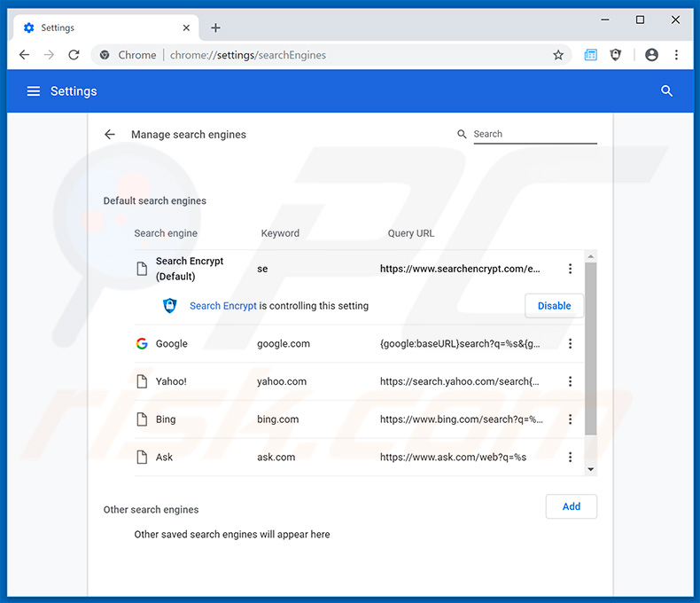Select the Ask search engine name
The image size is (700, 603).
(x=164, y=457)
